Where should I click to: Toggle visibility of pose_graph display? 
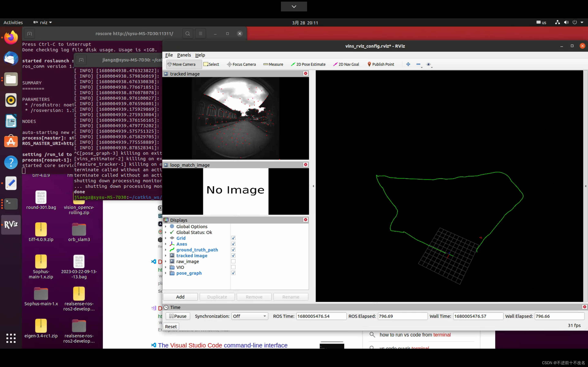[233, 273]
